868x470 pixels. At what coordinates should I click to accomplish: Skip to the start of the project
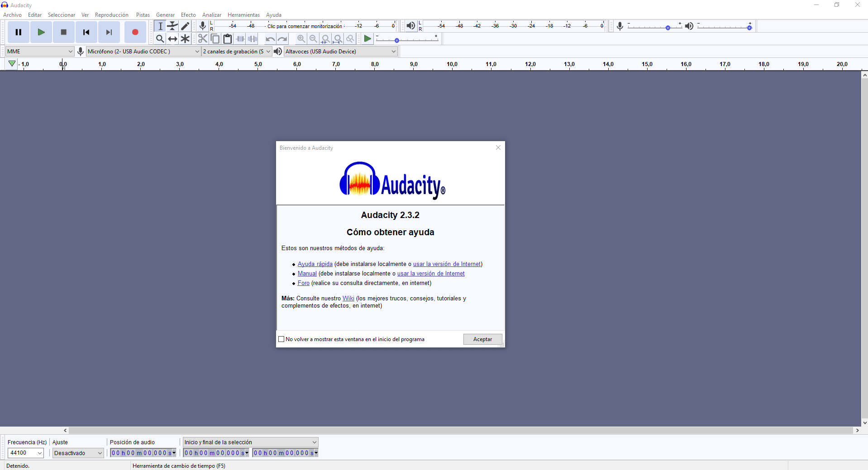click(86, 32)
